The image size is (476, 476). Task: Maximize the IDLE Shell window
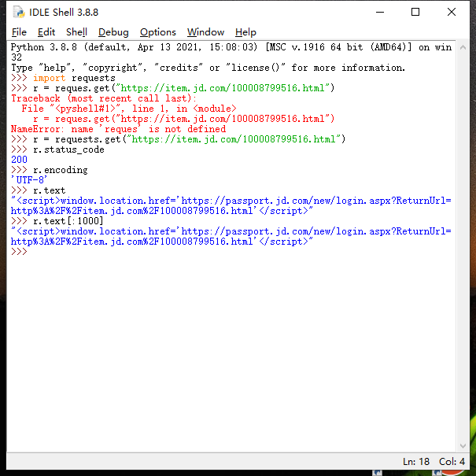[415, 12]
